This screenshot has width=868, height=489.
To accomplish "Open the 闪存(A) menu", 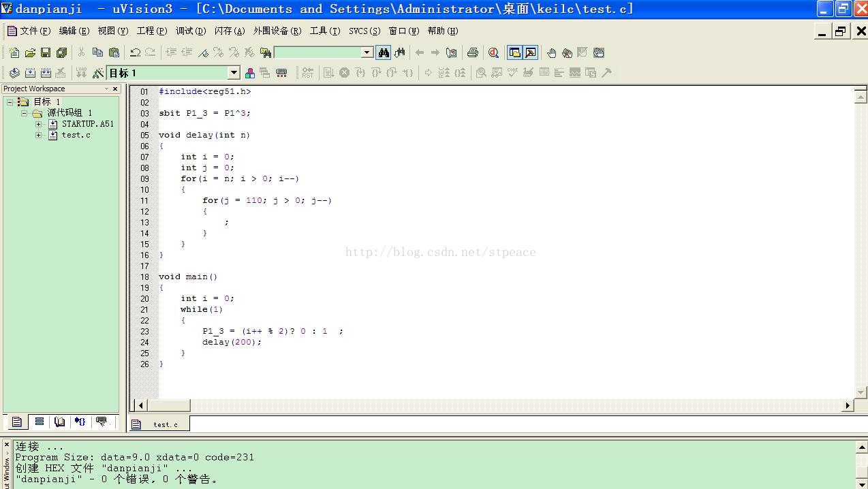I will coord(230,31).
